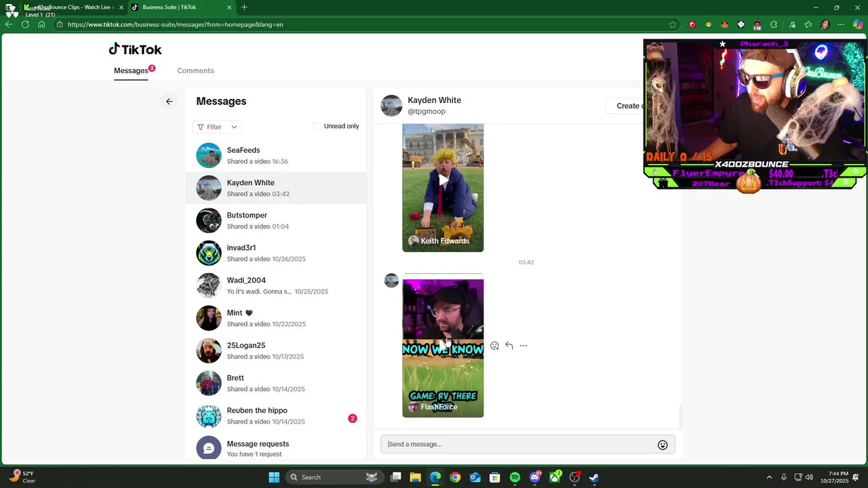Image resolution: width=868 pixels, height=488 pixels.
Task: Open Discord from the taskbar
Action: point(535,477)
